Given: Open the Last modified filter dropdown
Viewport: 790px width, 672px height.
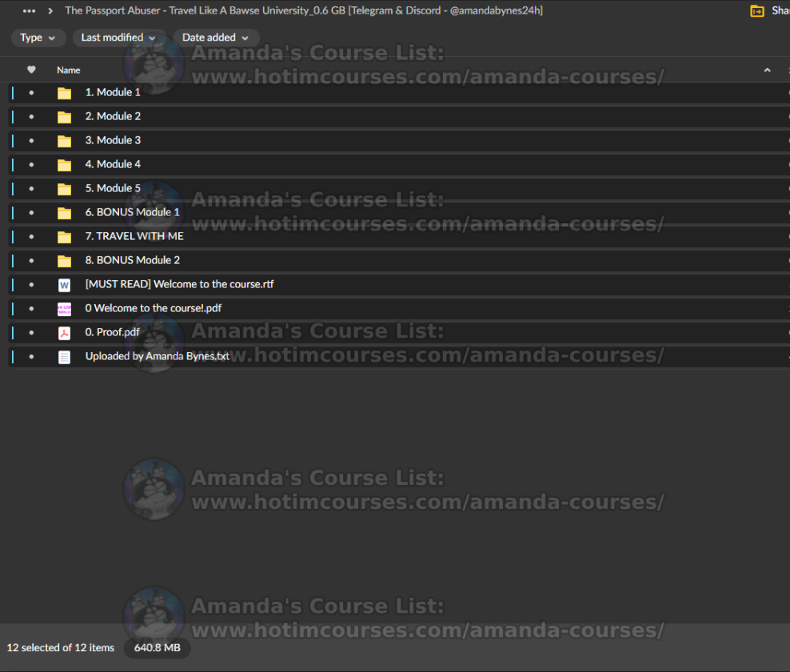Looking at the screenshot, I should [x=118, y=38].
